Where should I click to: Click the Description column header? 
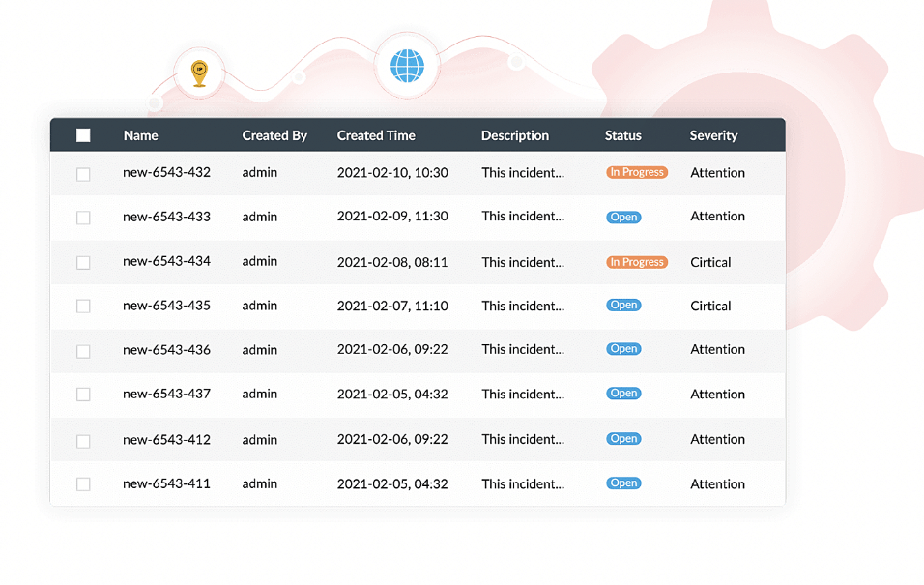click(515, 135)
